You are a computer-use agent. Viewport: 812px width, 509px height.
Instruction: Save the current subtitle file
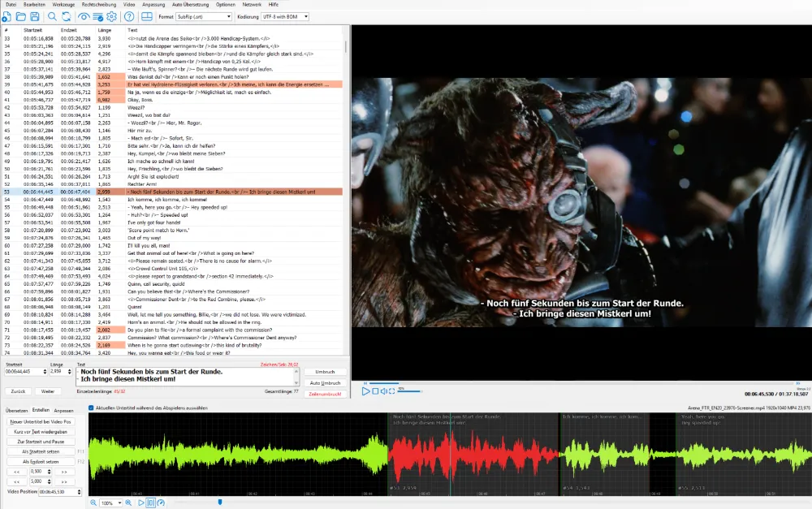(x=34, y=18)
